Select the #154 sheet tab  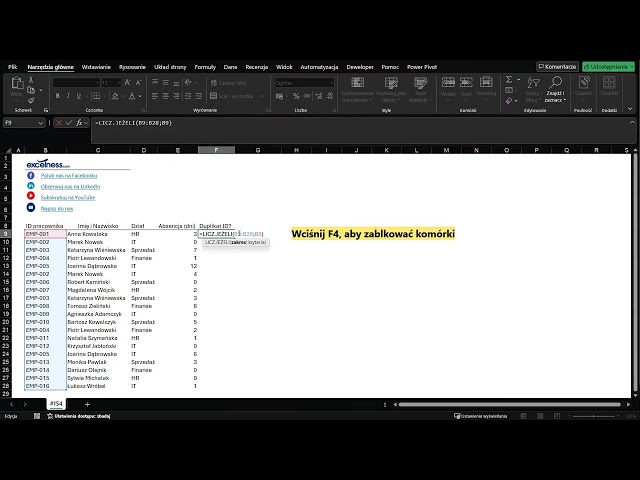click(x=56, y=404)
